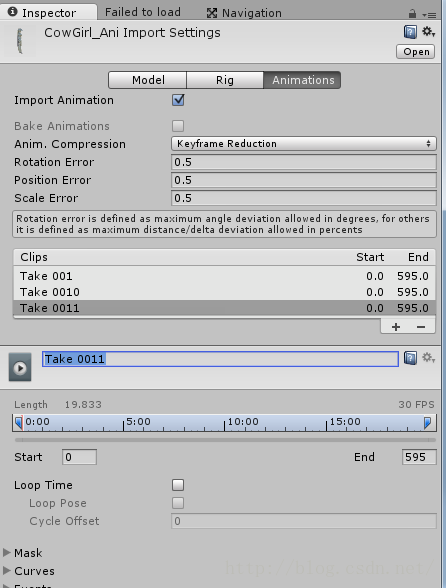Enable the Loop Time checkbox
The height and width of the screenshot is (588, 446).
[x=178, y=485]
